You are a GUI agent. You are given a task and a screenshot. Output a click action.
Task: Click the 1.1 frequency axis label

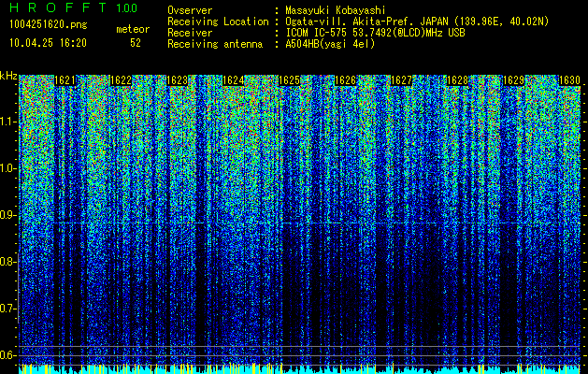click(8, 122)
